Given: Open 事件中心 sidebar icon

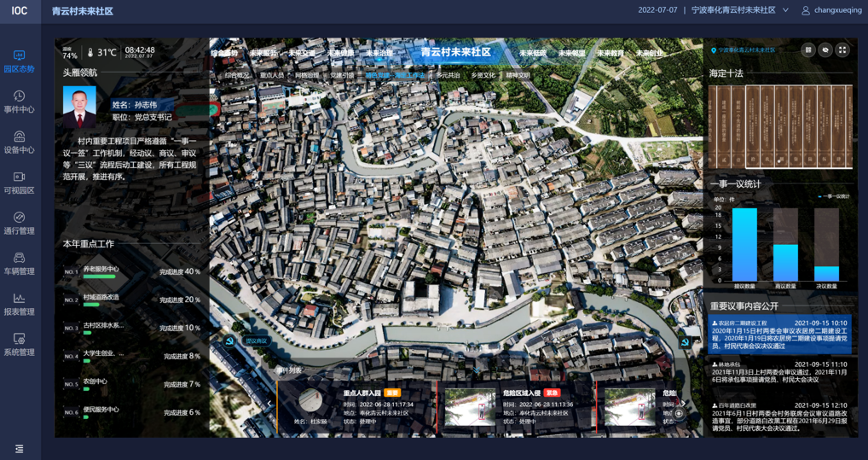Looking at the screenshot, I should coord(20,96).
